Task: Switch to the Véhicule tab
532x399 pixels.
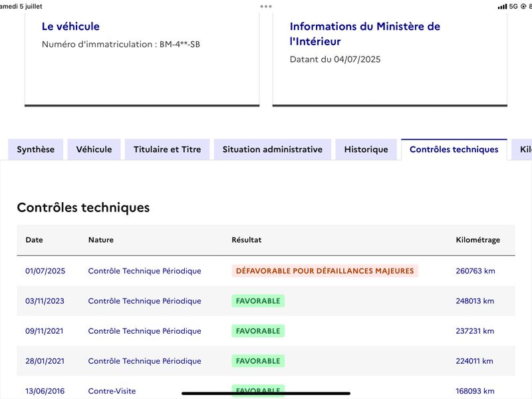Action: click(x=94, y=149)
